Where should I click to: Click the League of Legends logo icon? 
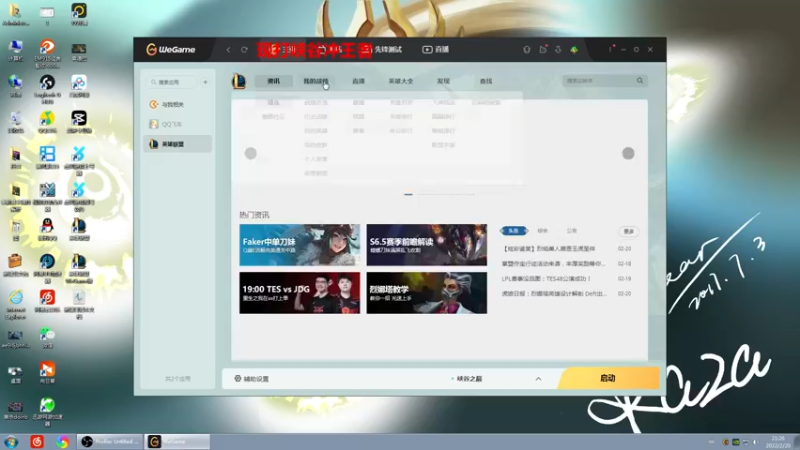pos(239,81)
